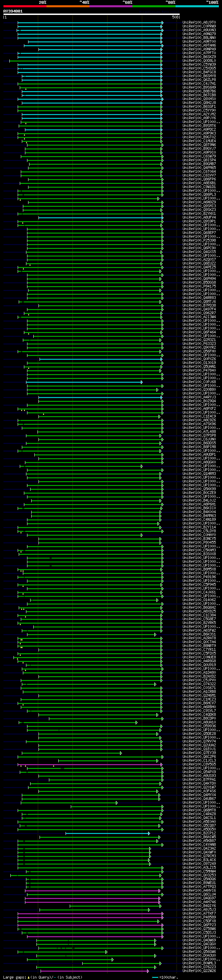Open hit UniRef100_A2YJM2
The width and height of the screenshot is (222, 980).
coord(199,114)
